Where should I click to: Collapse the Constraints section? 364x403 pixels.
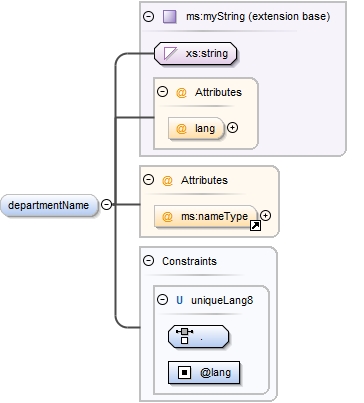coord(148,261)
